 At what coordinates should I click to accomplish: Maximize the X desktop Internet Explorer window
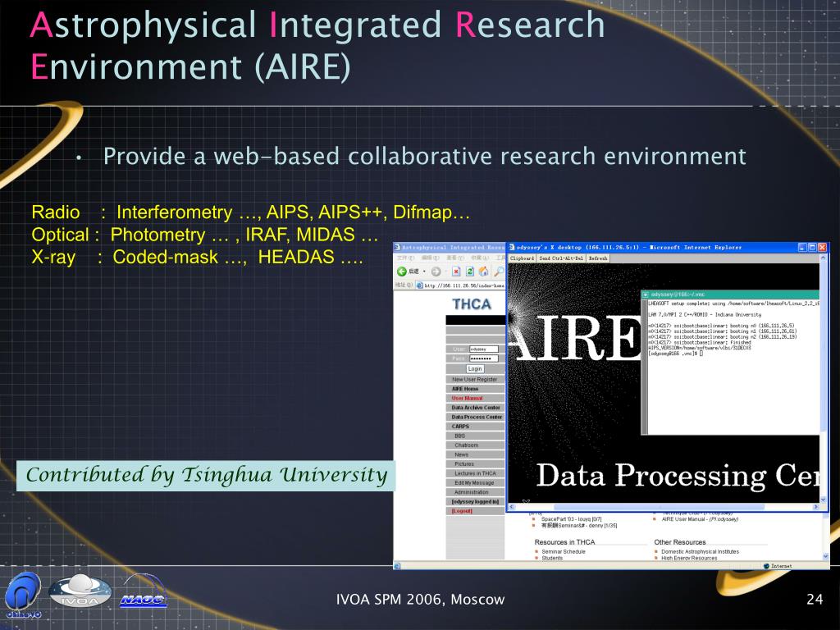(811, 247)
